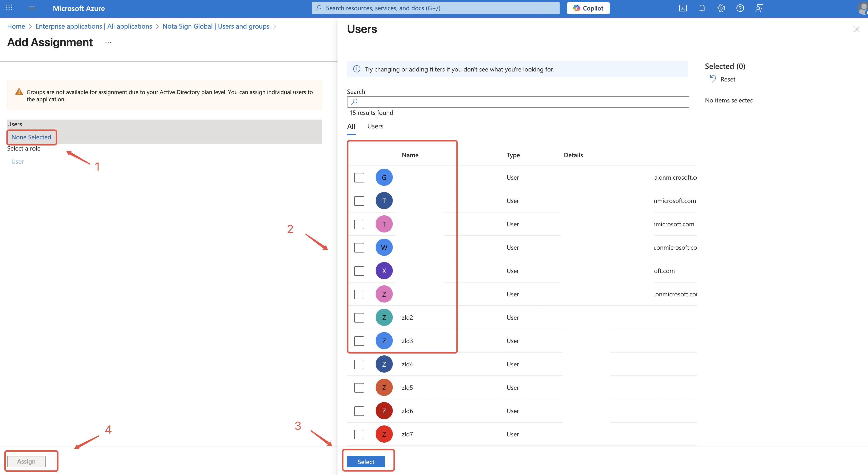Go to the Enterprise applications breadcrumb

pos(94,26)
